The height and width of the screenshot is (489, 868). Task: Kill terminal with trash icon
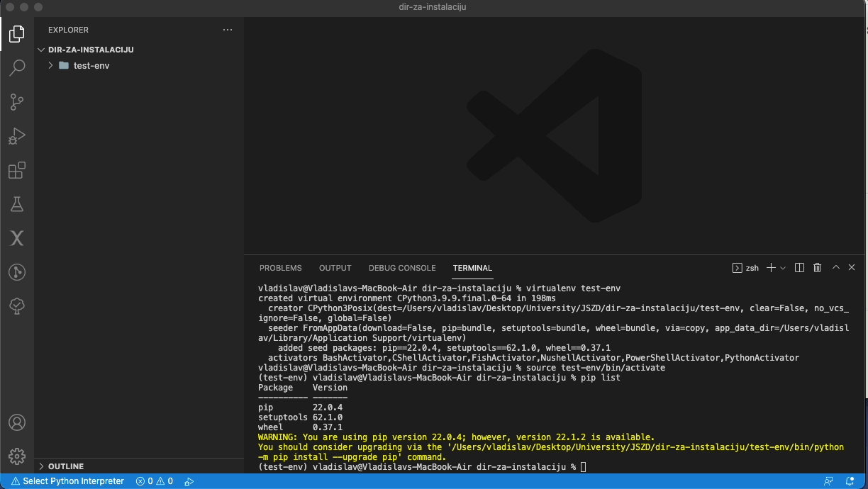click(x=817, y=268)
